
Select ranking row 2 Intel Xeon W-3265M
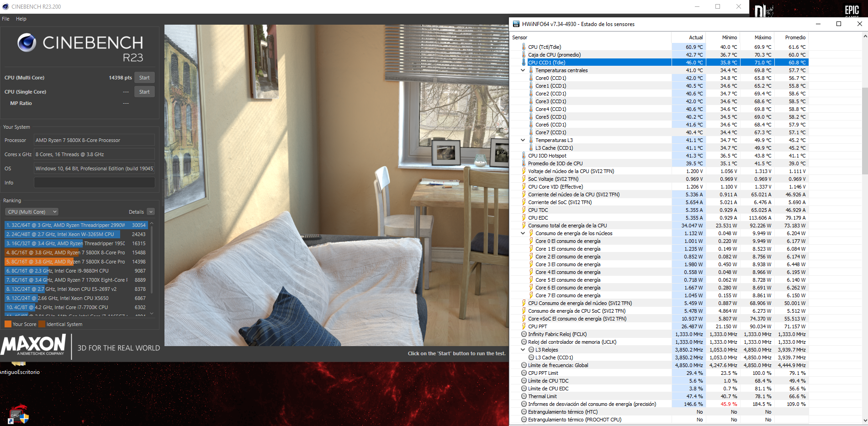(76, 234)
